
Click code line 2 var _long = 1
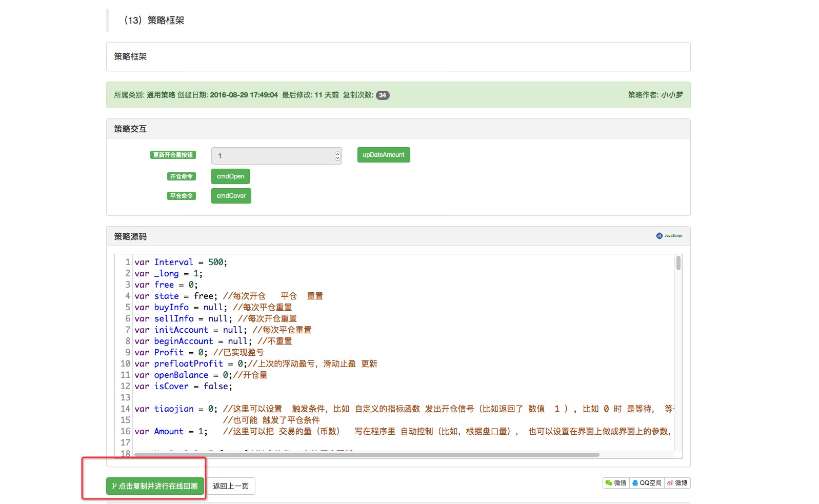pyautogui.click(x=169, y=273)
